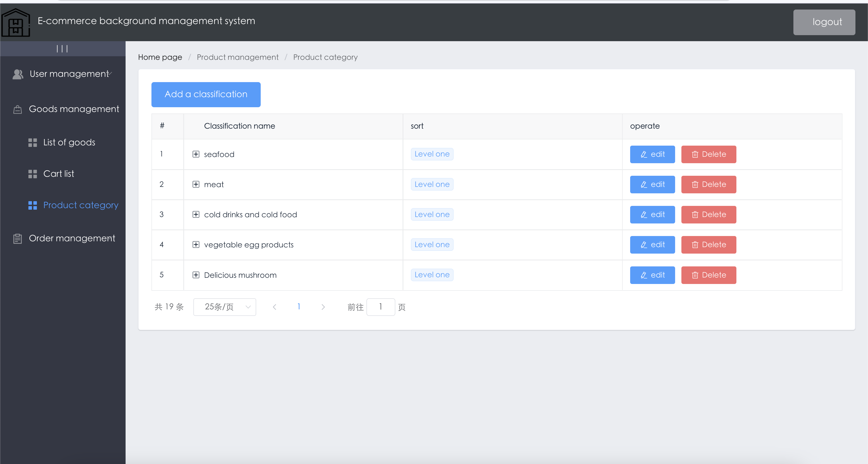Click the Add a classification button

(206, 94)
